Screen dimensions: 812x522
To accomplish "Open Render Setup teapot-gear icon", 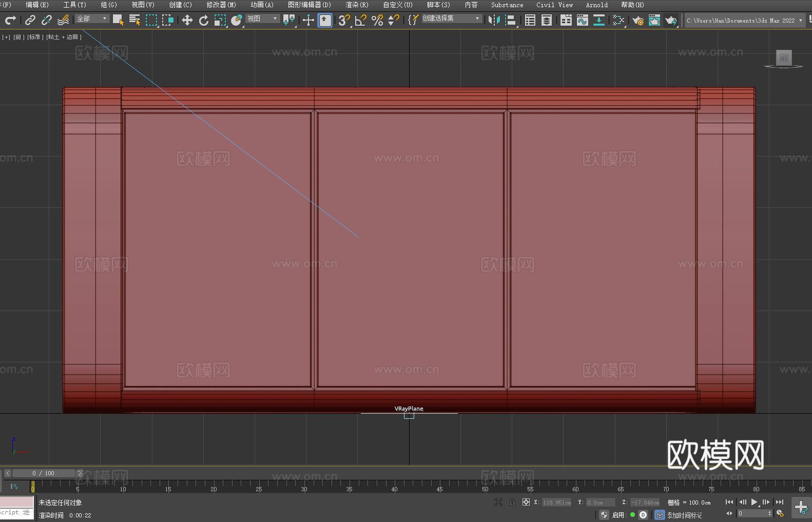I will coord(638,20).
